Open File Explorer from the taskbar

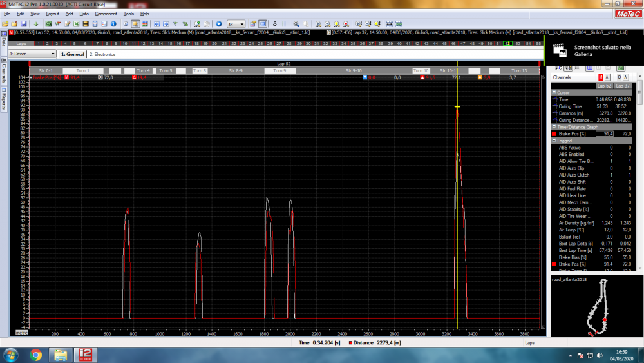(61, 355)
